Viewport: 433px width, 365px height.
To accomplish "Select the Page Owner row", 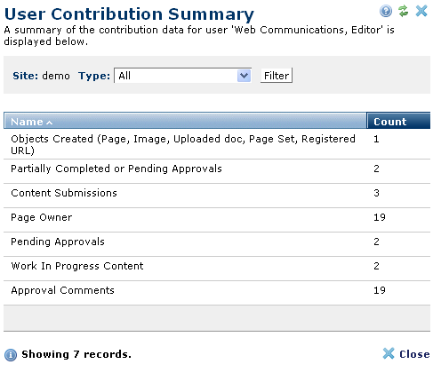I will pos(217,220).
